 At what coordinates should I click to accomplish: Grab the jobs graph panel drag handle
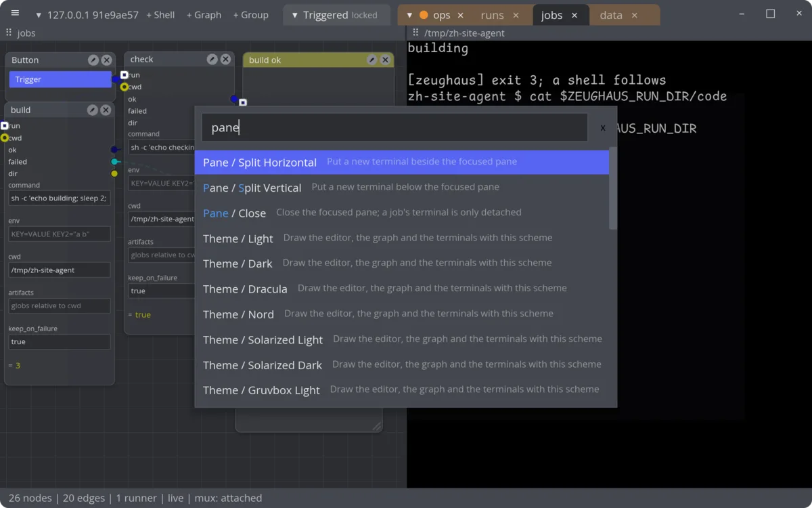9,33
